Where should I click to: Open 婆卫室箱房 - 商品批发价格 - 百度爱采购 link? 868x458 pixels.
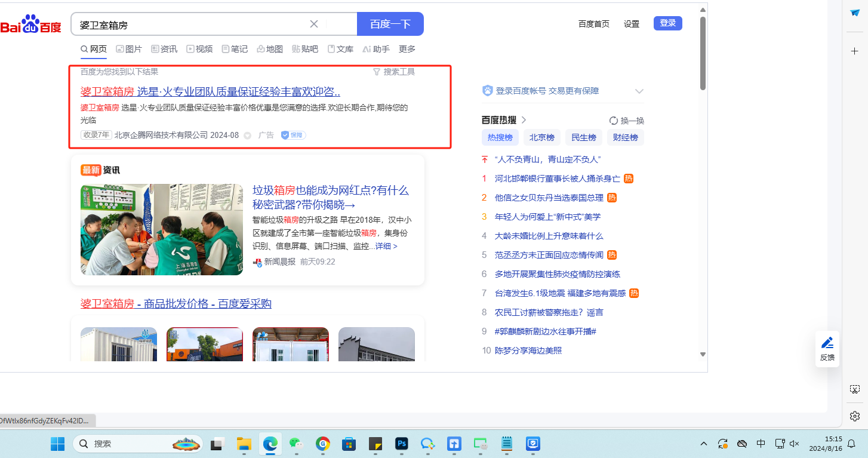[176, 304]
